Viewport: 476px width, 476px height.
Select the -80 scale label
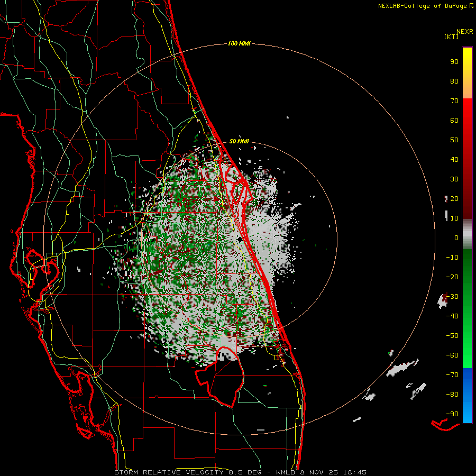452,395
